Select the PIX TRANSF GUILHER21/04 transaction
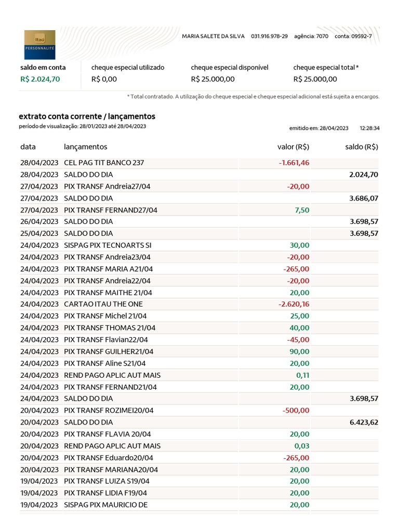This screenshot has height=532, width=399. pos(109,352)
